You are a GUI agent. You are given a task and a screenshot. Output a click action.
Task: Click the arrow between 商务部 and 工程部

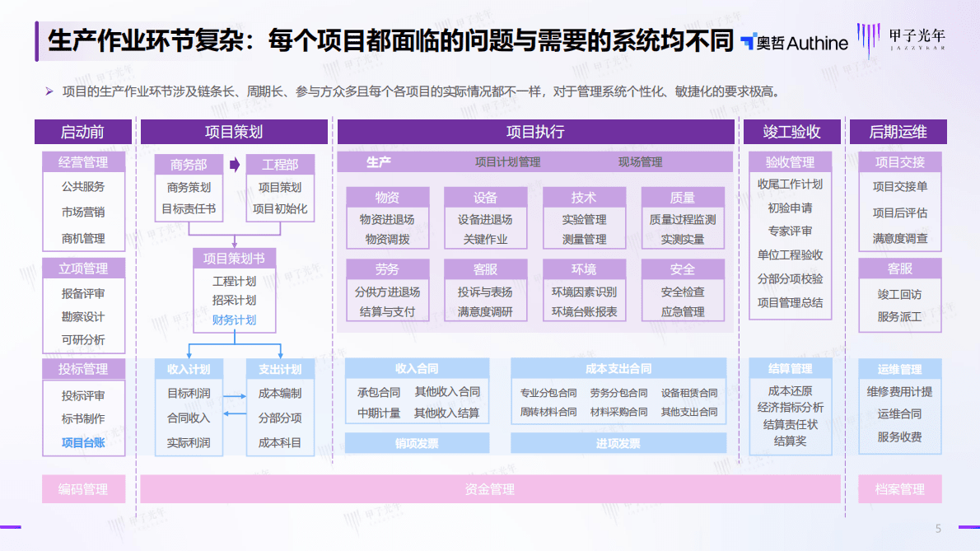(234, 164)
